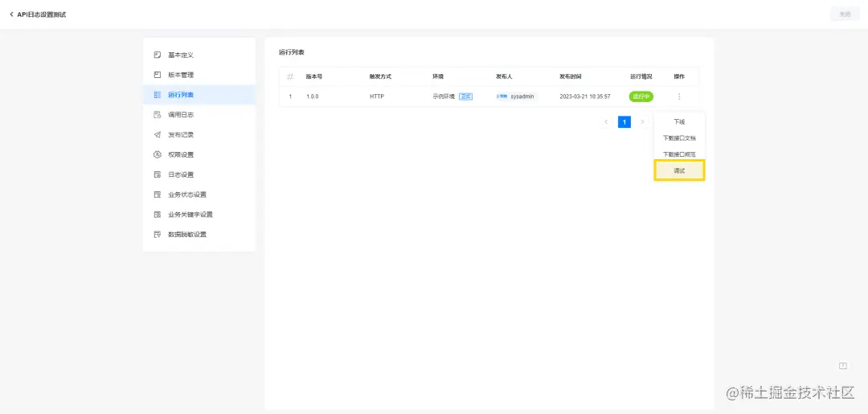
Task: Click the version cell 1.0.0
Action: (x=312, y=96)
